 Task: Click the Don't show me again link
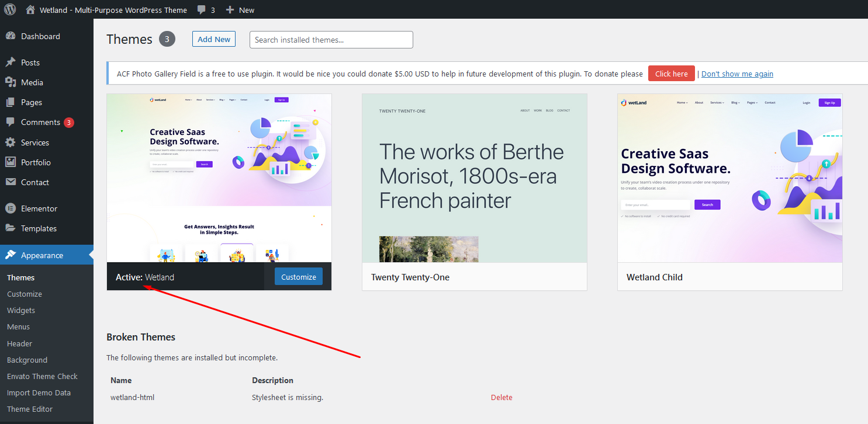pyautogui.click(x=737, y=74)
